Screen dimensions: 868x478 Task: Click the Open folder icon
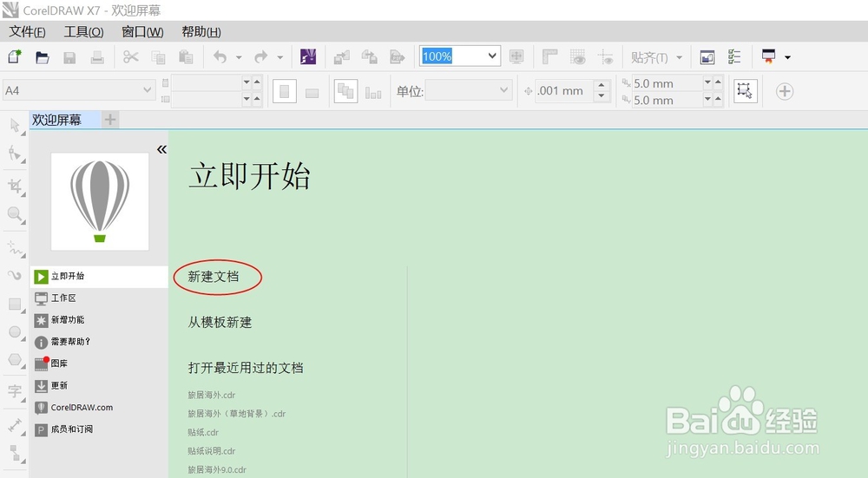pyautogui.click(x=42, y=57)
